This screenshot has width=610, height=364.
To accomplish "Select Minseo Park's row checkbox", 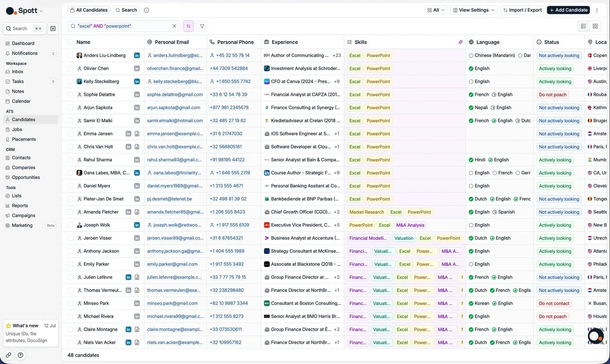I will pyautogui.click(x=70, y=303).
